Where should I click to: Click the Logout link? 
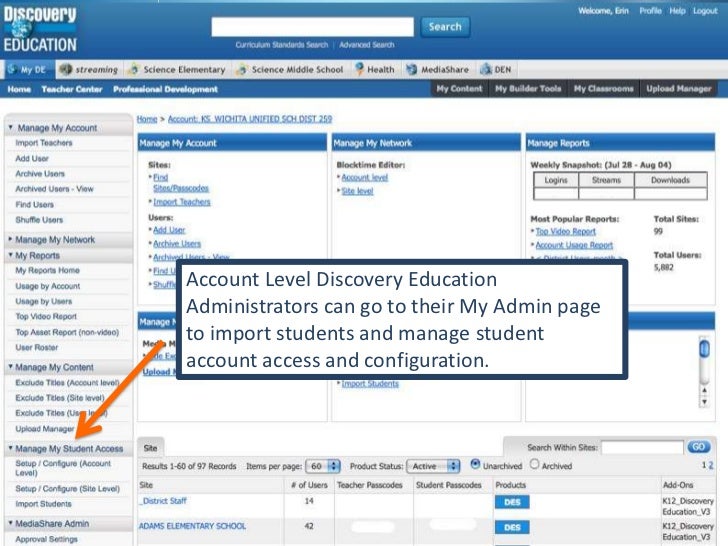[705, 11]
